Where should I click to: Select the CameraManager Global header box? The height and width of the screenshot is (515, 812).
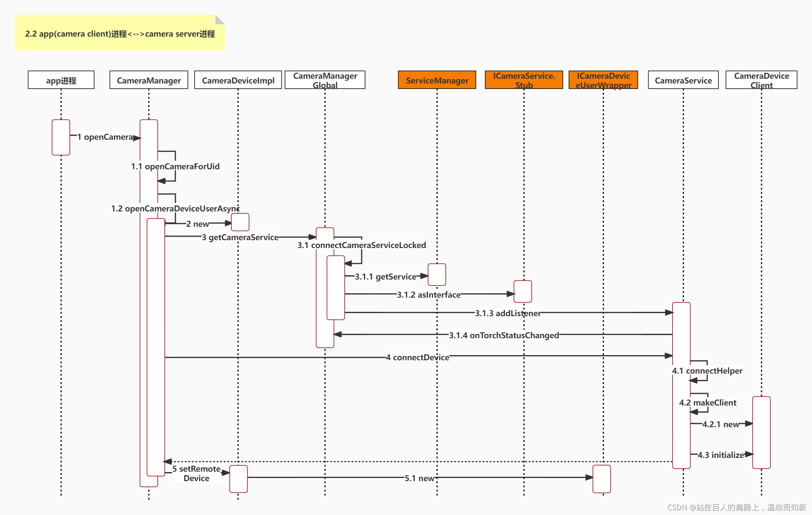pyautogui.click(x=325, y=80)
